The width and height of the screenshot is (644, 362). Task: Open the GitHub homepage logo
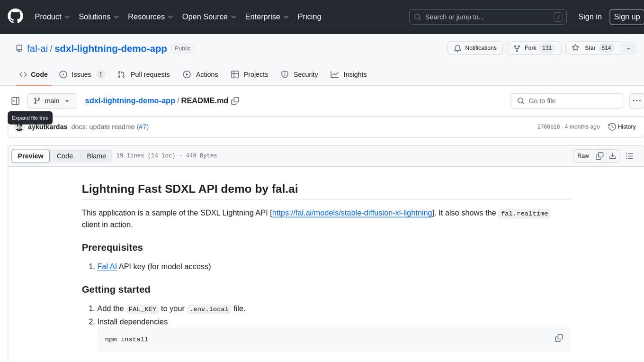click(x=15, y=17)
